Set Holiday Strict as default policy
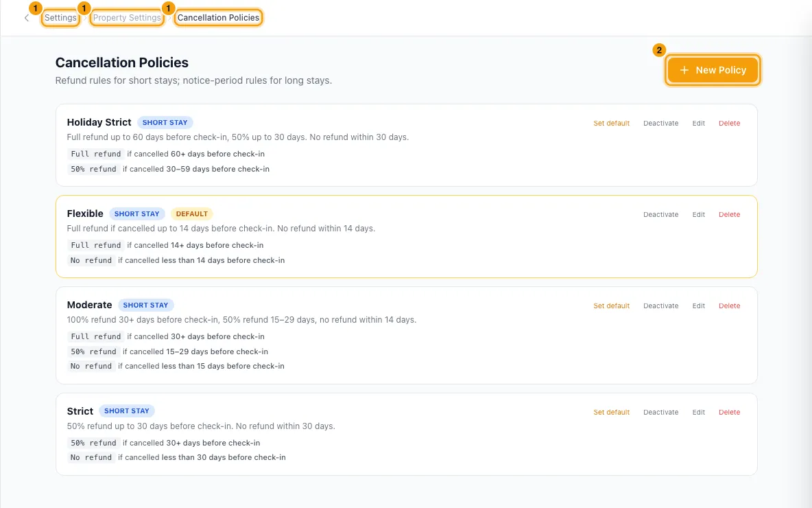Viewport: 812px width, 508px height. click(x=611, y=124)
